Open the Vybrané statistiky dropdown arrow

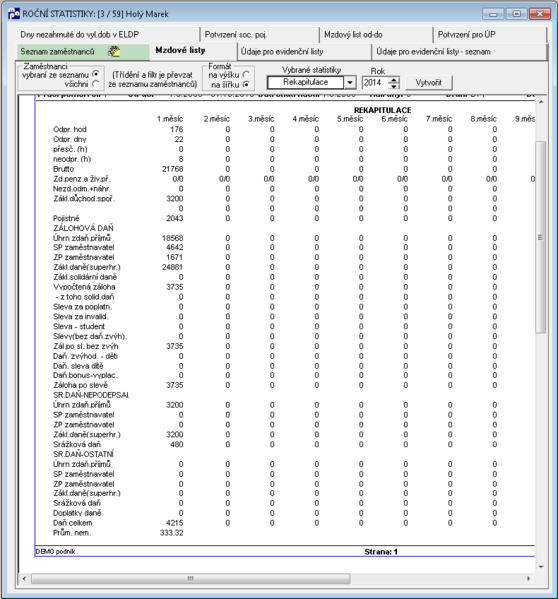(349, 83)
